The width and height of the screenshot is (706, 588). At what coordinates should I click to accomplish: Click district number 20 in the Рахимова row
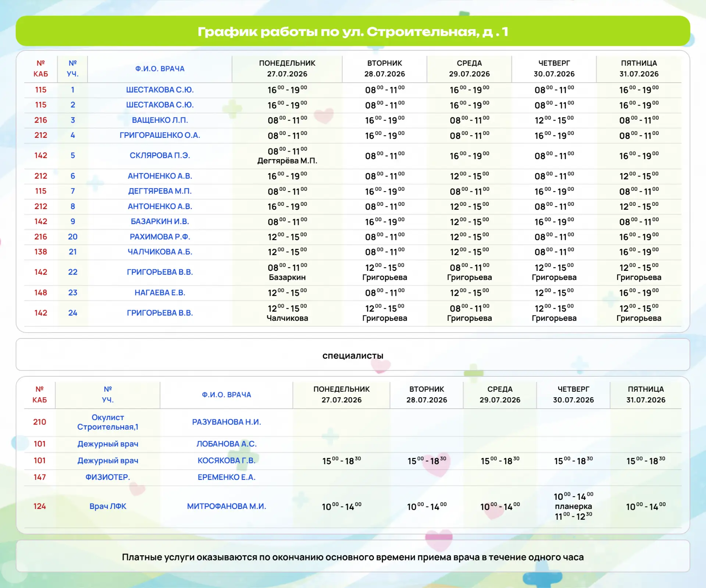coord(73,237)
